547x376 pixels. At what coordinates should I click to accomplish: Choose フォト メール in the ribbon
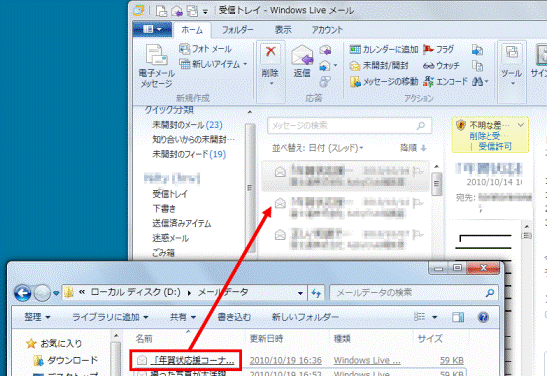click(205, 49)
